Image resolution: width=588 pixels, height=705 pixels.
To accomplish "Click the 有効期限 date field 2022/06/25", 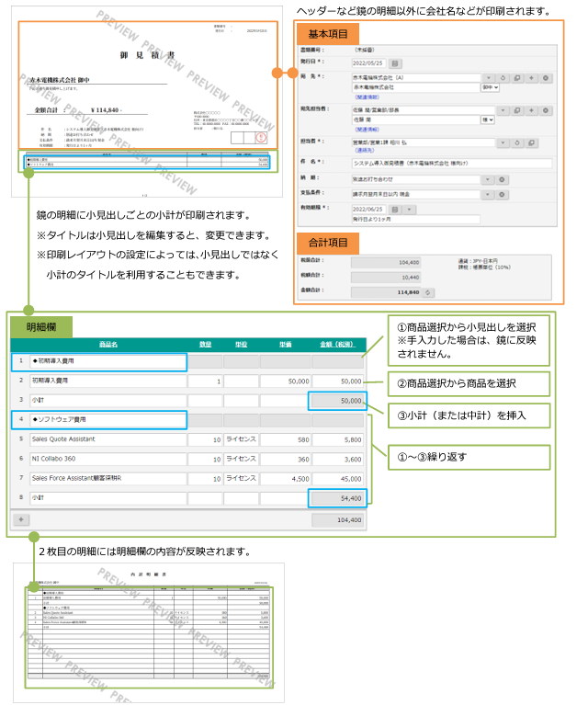I will [x=368, y=210].
